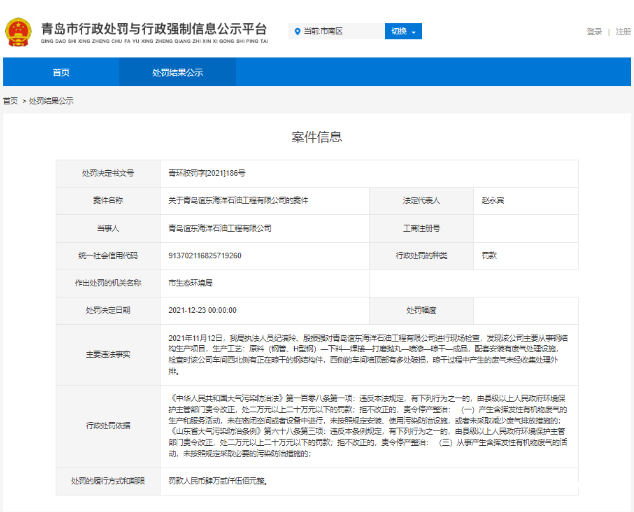Click the 处罚决定书文号 label cell
Viewport: 634px width, 512px height.
(x=108, y=173)
